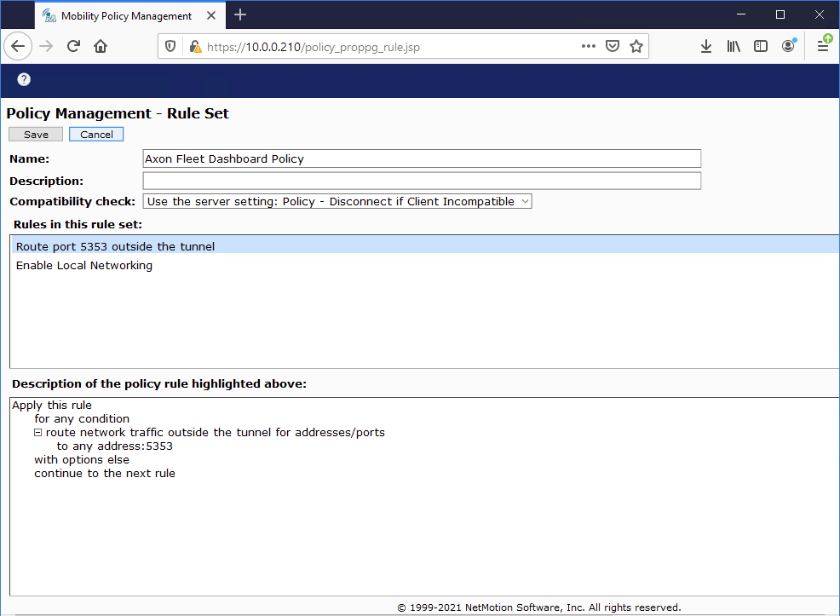Click the Save to Pocket icon
The image size is (840, 616).
tap(613, 47)
